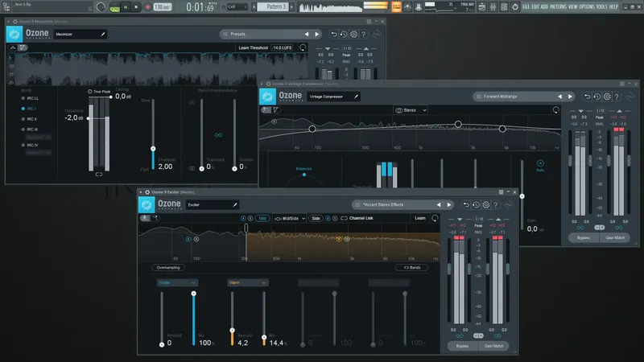Click Maximizer Learn Threshold circular icon
The image size is (644, 362).
pos(303,47)
